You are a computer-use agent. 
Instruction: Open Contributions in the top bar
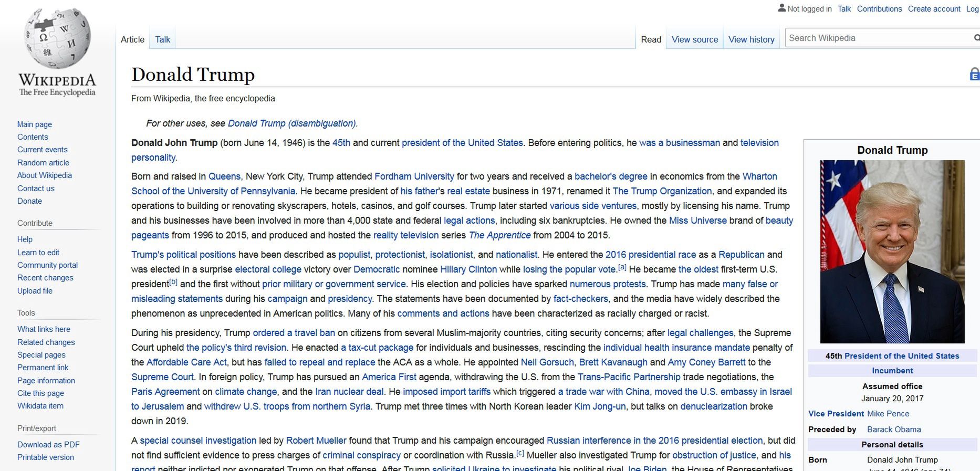tap(879, 9)
